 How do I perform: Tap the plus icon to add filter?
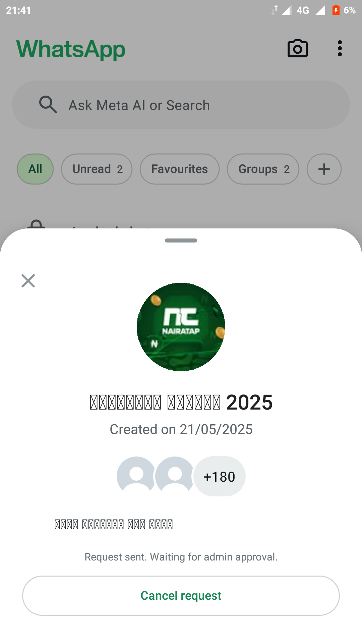pyautogui.click(x=324, y=169)
